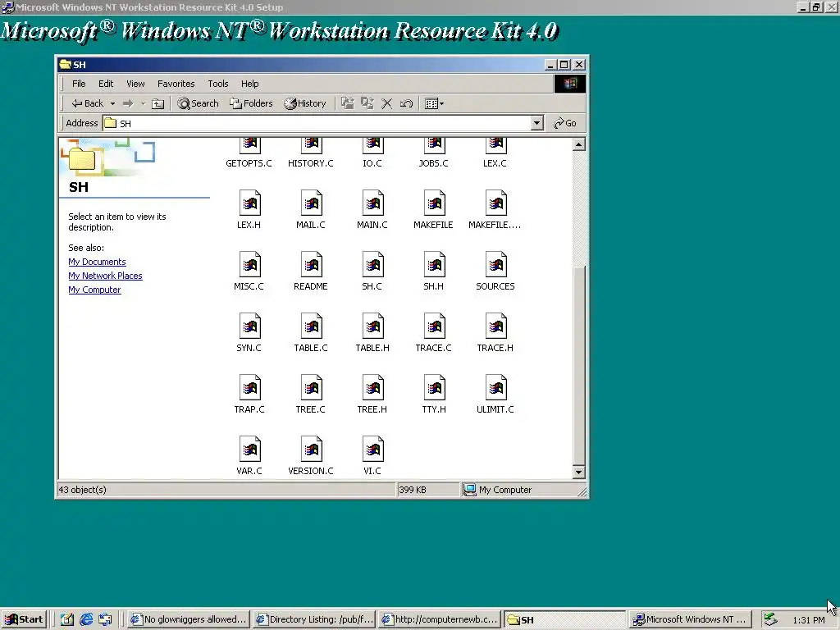The width and height of the screenshot is (840, 630).
Task: Select the TREE.H file
Action: tap(372, 395)
